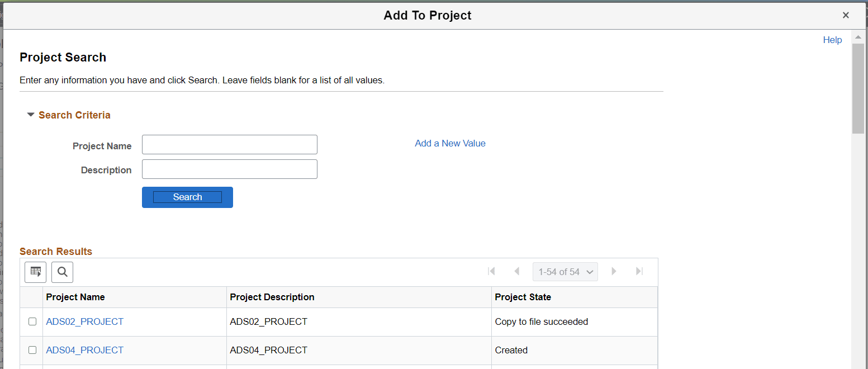Select the zoom magnifier icon above the grid

(62, 272)
